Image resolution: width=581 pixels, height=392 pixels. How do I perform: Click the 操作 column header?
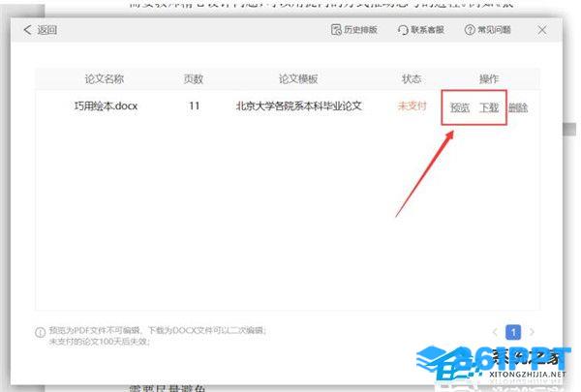click(489, 78)
